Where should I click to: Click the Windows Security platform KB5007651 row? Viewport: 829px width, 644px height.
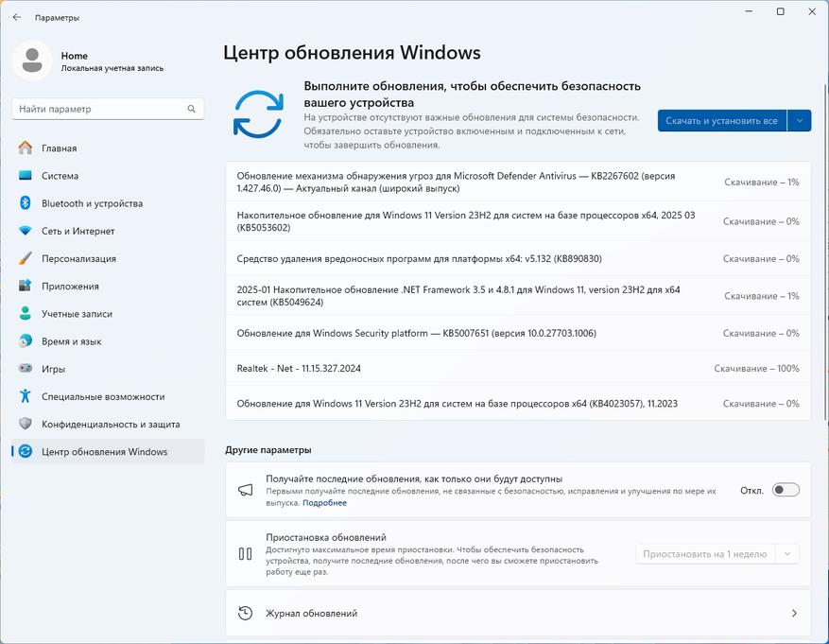518,333
